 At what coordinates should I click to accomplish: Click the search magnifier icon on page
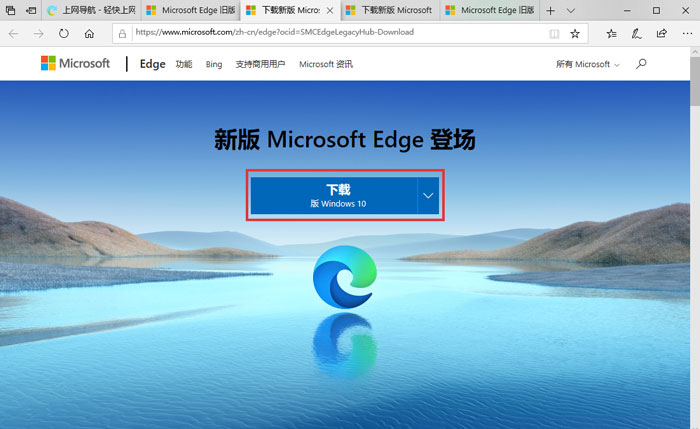pyautogui.click(x=641, y=64)
